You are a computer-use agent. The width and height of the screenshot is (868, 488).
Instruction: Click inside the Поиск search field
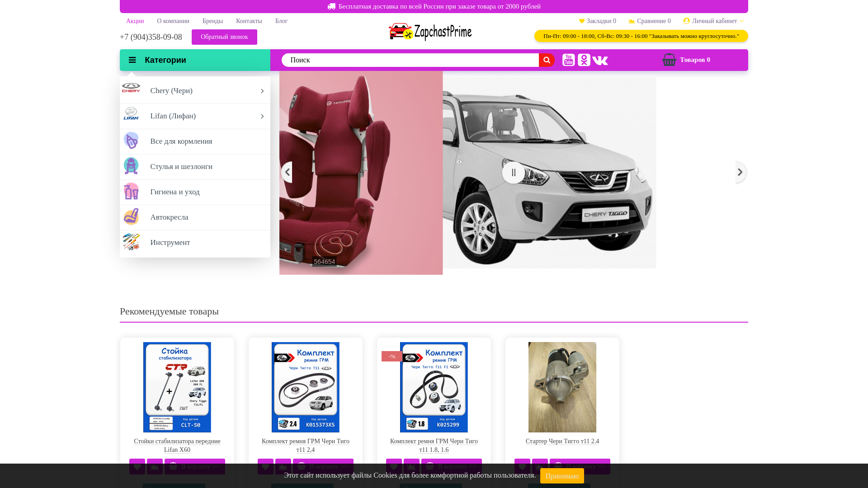pos(410,60)
